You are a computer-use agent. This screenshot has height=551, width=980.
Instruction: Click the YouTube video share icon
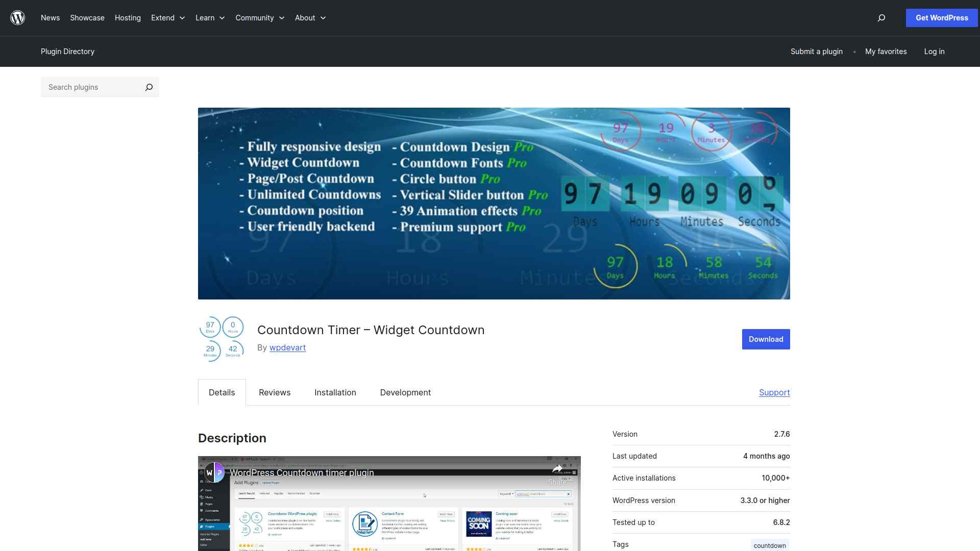[x=557, y=469]
